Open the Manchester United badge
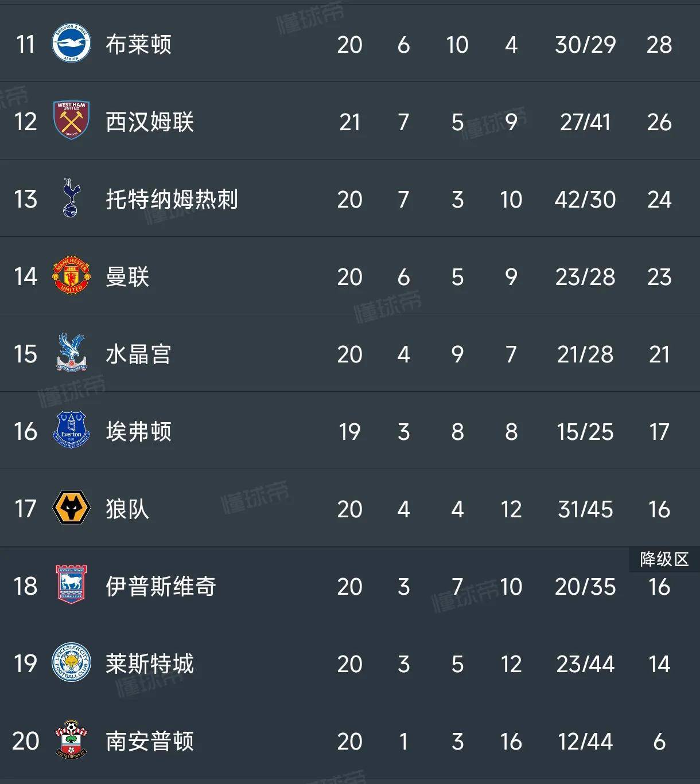 [71, 275]
